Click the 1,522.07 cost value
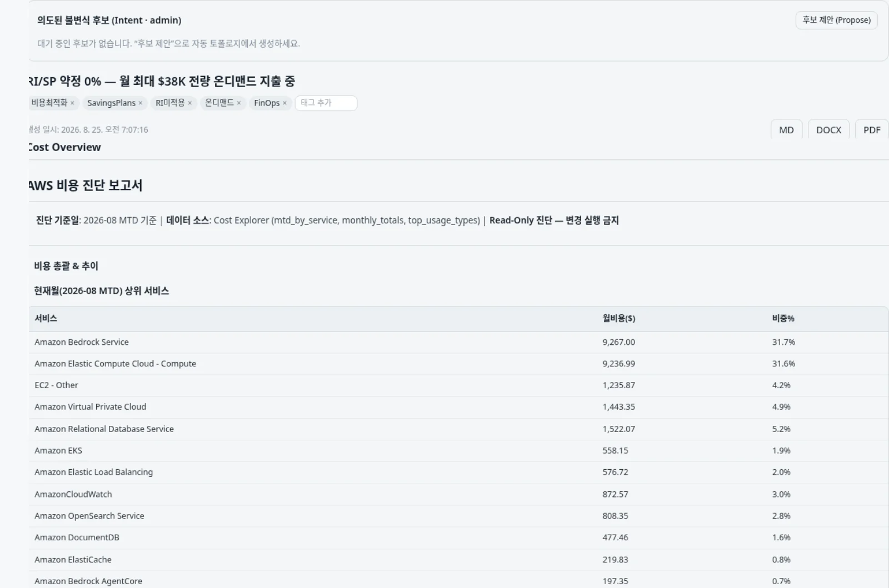Viewport: 889px width, 588px height. (x=618, y=429)
